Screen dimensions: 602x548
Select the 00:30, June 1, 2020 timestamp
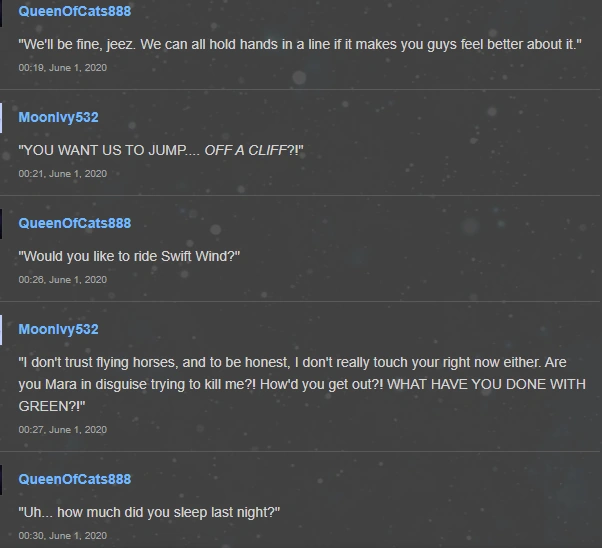62,535
